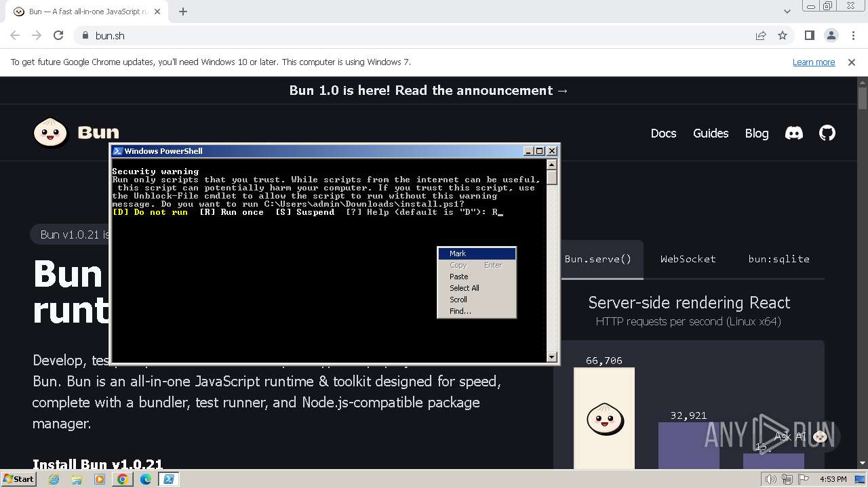Click the network tray icon
The height and width of the screenshot is (488, 868).
click(788, 479)
